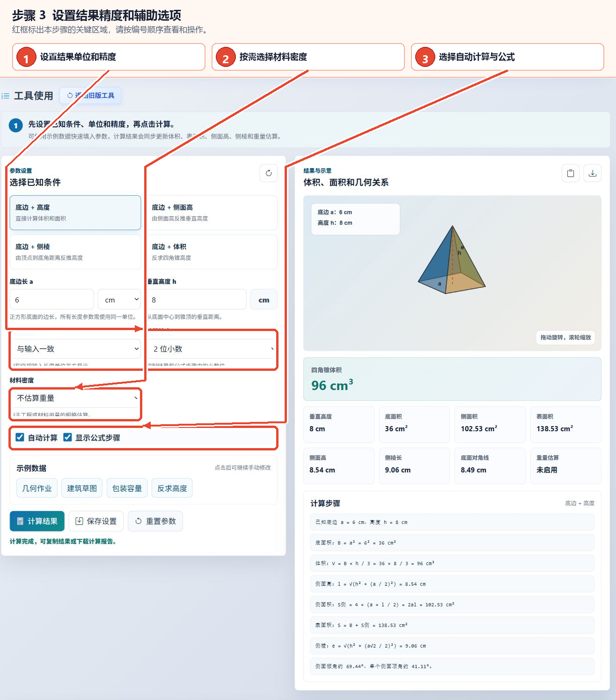The width and height of the screenshot is (616, 700).
Task: Select the 底边 + 侧面高 condition option
Action: [212, 213]
